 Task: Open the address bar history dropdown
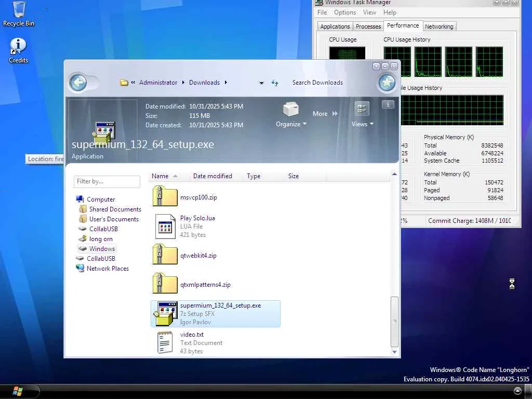pyautogui.click(x=261, y=83)
